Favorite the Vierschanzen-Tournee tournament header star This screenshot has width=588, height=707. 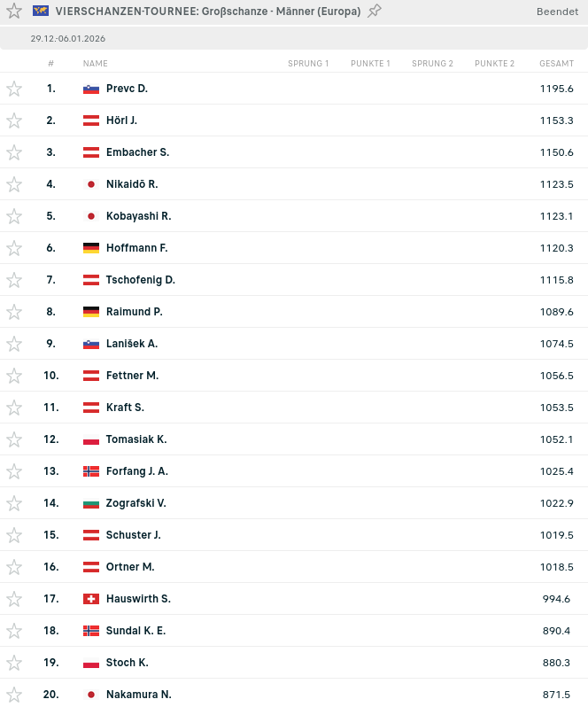[14, 12]
